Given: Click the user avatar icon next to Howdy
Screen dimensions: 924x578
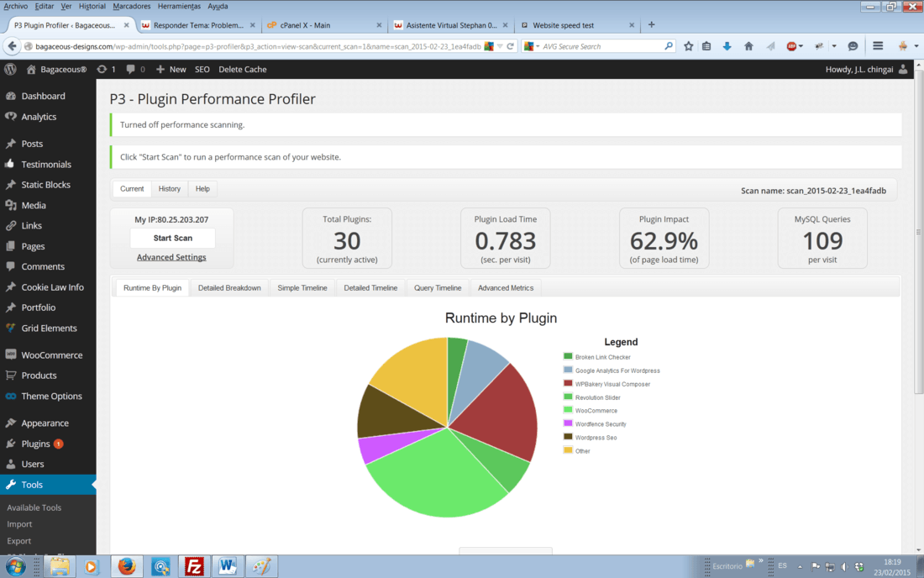Looking at the screenshot, I should point(903,69).
